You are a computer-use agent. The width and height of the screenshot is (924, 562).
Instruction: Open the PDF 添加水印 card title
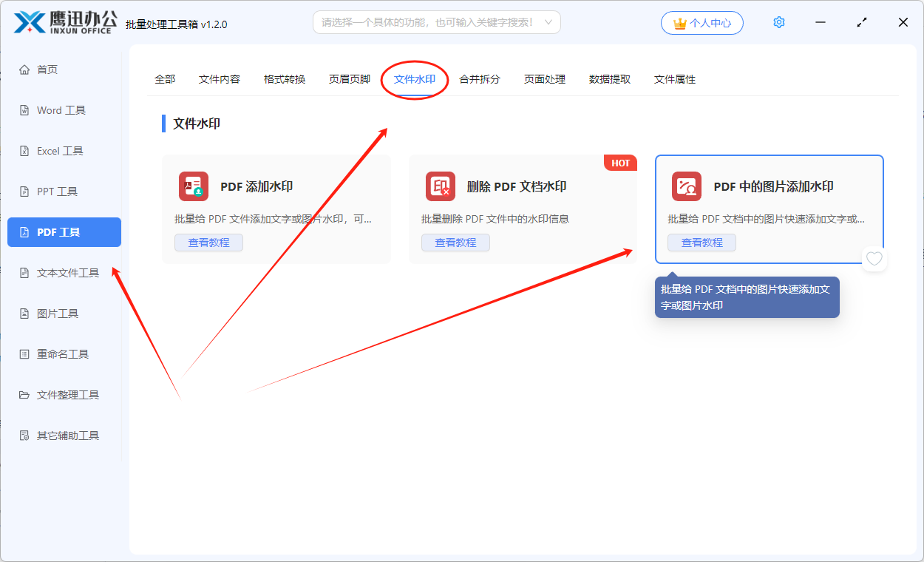[x=257, y=186]
